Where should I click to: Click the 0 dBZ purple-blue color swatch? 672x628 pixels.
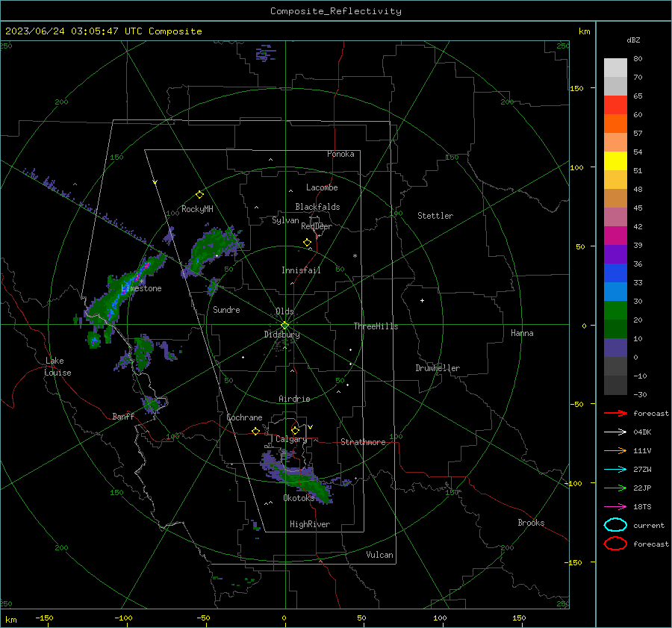pos(615,348)
